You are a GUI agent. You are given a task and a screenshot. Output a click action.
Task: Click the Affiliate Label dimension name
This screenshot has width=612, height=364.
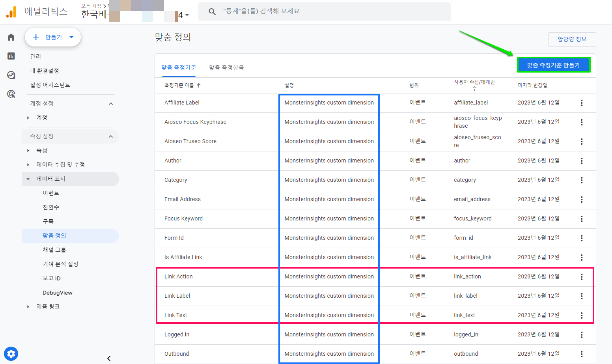pos(182,103)
